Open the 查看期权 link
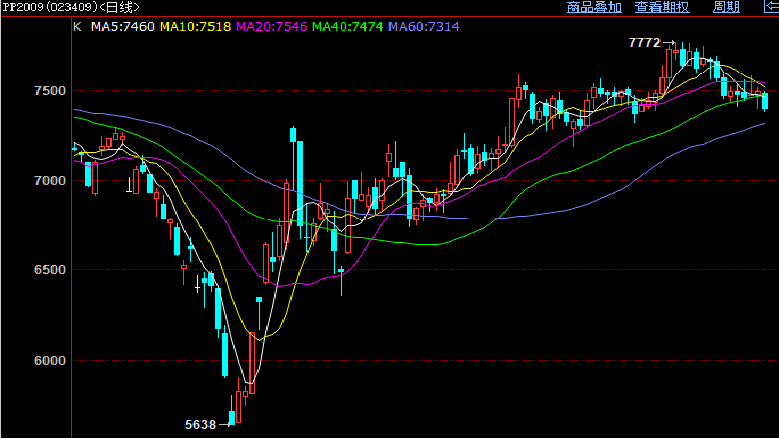The height and width of the screenshot is (439, 779). (662, 8)
